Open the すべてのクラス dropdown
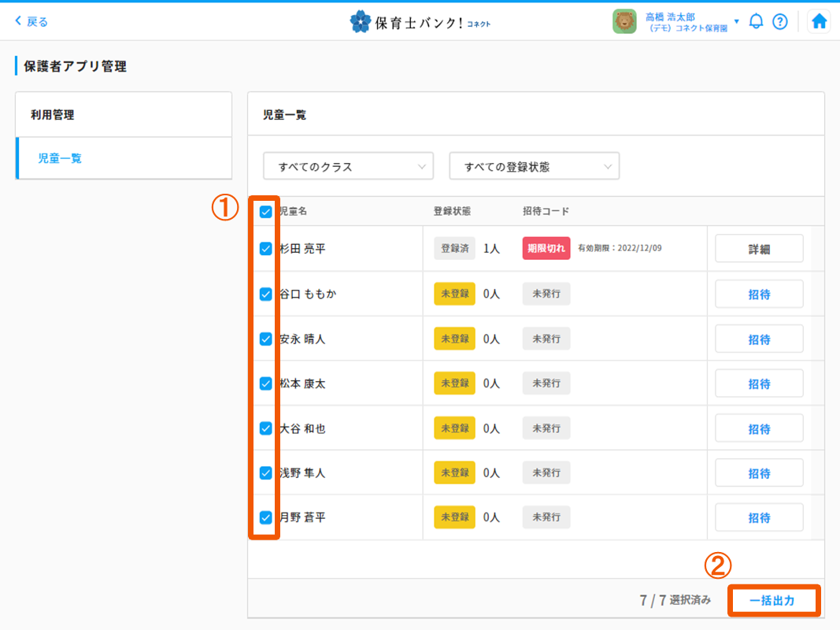Image resolution: width=840 pixels, height=630 pixels. click(348, 167)
